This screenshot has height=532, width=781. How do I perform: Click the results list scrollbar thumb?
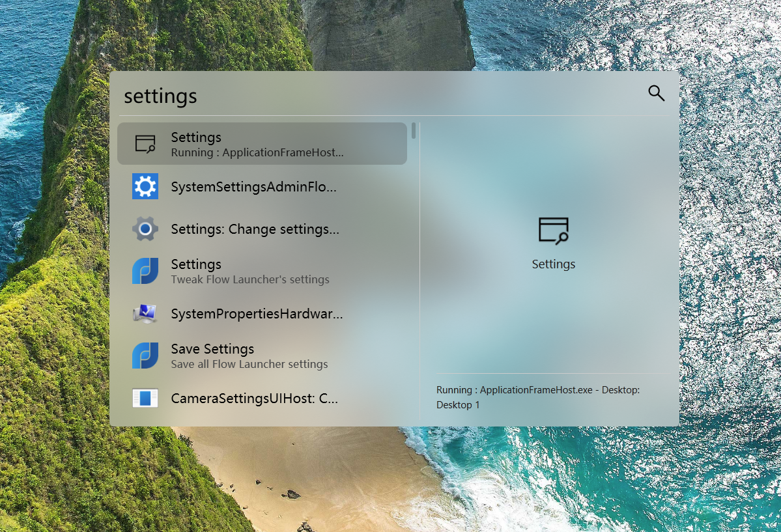click(x=414, y=130)
